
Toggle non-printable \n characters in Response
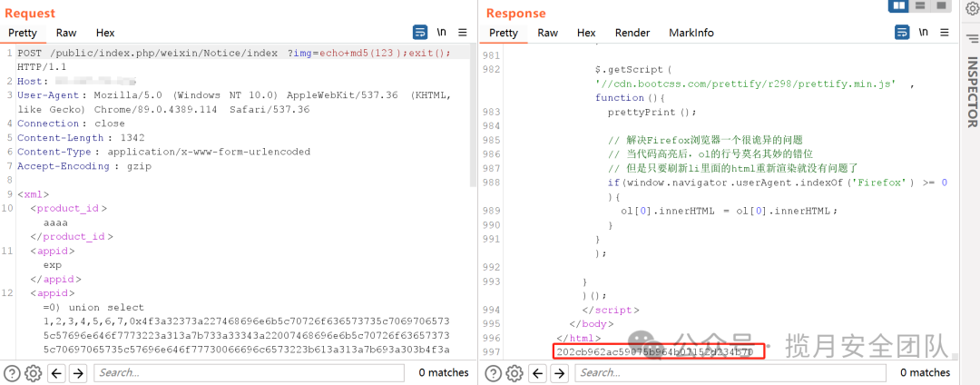(923, 33)
